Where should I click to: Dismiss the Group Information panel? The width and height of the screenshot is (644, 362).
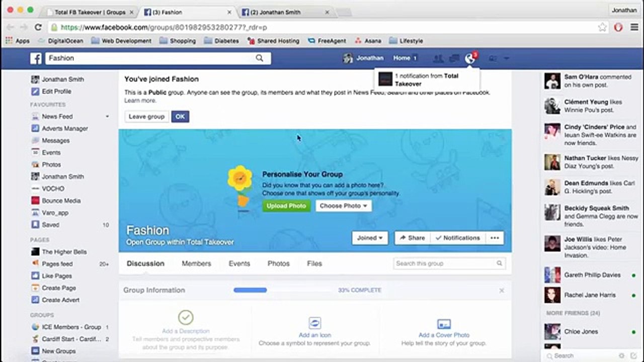point(502,291)
